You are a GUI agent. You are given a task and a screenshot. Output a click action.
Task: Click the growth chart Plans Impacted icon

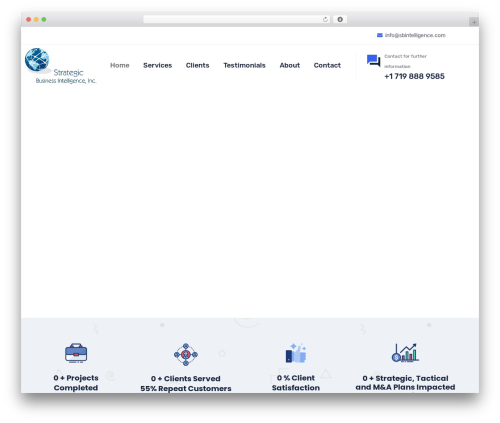pyautogui.click(x=405, y=353)
